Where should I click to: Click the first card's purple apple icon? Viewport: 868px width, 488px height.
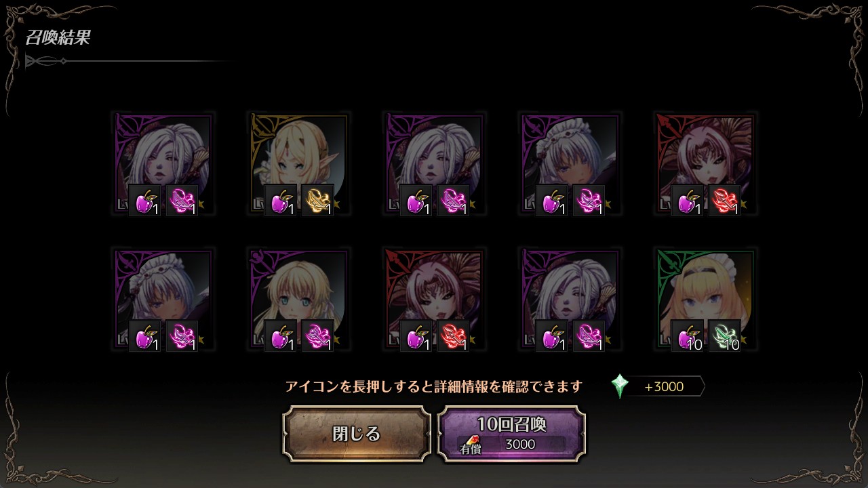tap(145, 201)
